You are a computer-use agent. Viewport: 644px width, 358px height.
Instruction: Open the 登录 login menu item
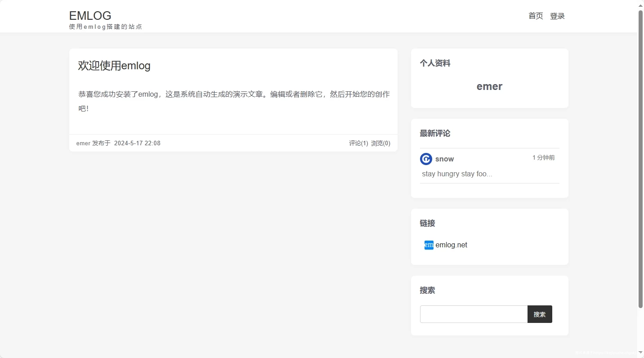pos(557,16)
